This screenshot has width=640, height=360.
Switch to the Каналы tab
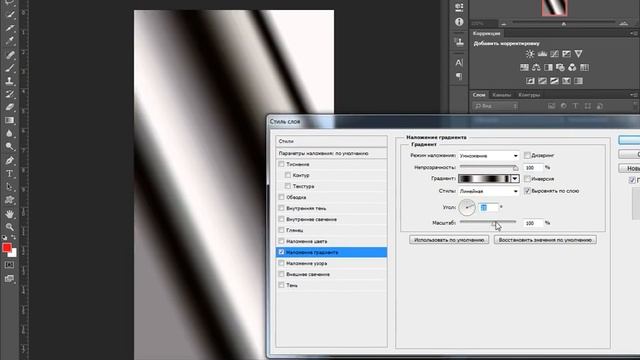click(x=501, y=95)
